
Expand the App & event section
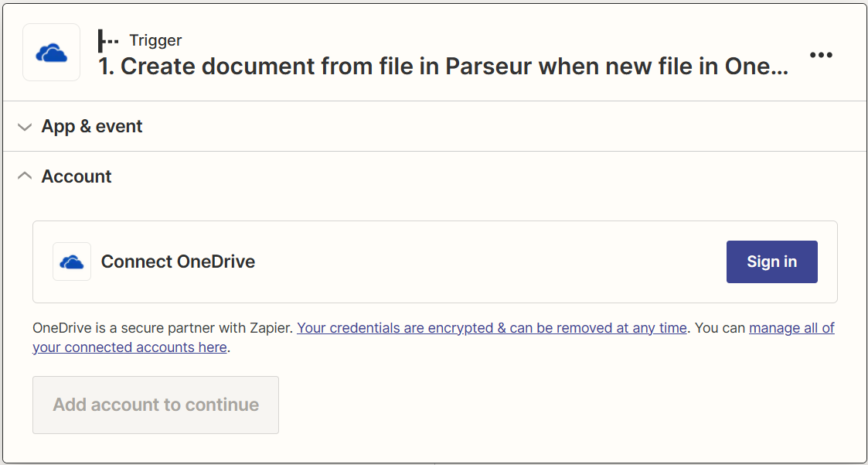(x=91, y=125)
